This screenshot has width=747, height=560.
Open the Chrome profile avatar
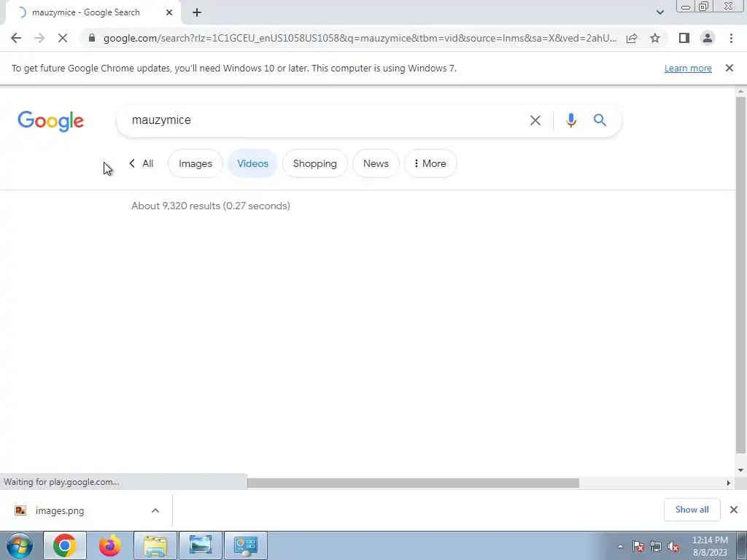pyautogui.click(x=708, y=38)
